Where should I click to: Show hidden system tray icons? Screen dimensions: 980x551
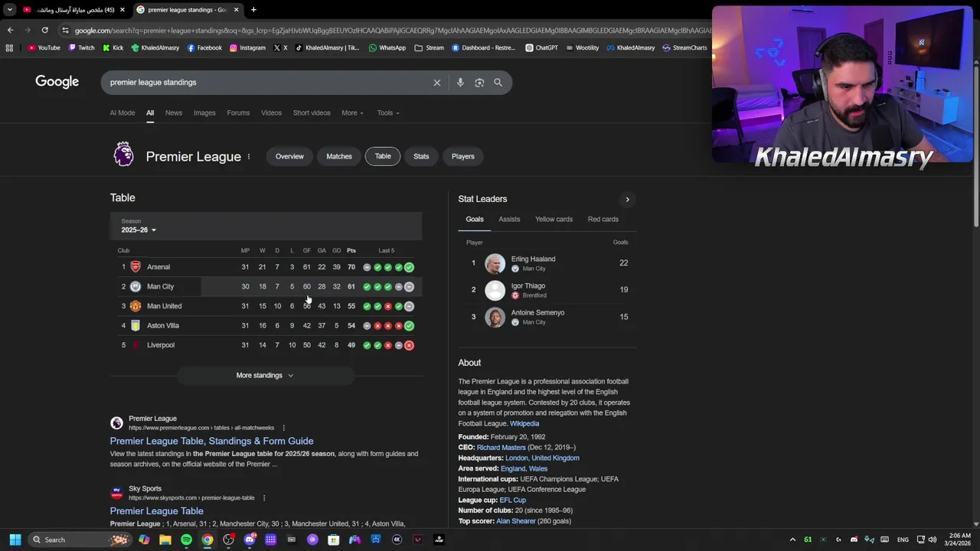click(792, 540)
